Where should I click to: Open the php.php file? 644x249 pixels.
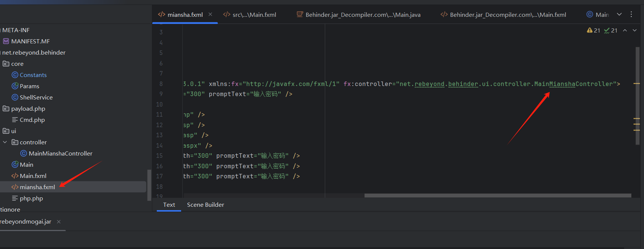(31, 198)
